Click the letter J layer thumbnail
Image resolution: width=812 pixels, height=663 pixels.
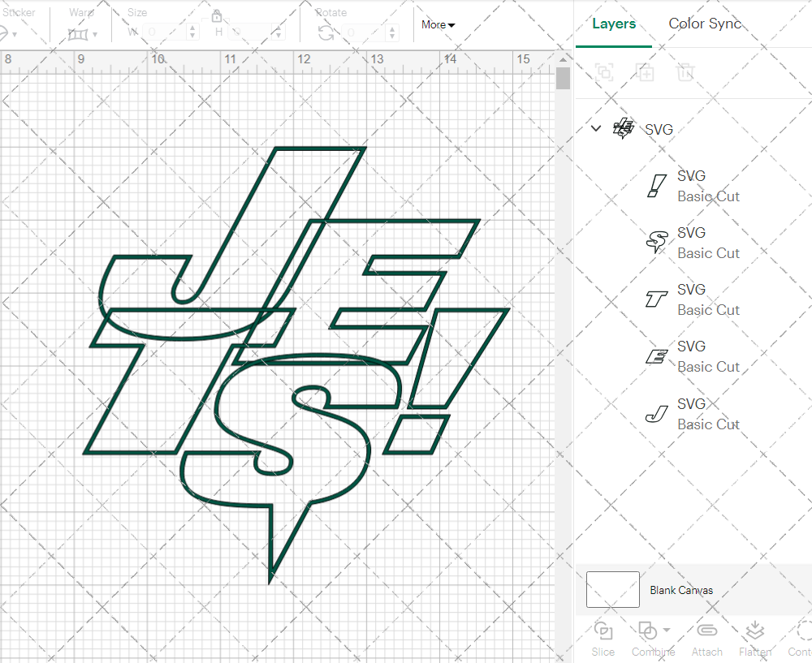click(656, 414)
